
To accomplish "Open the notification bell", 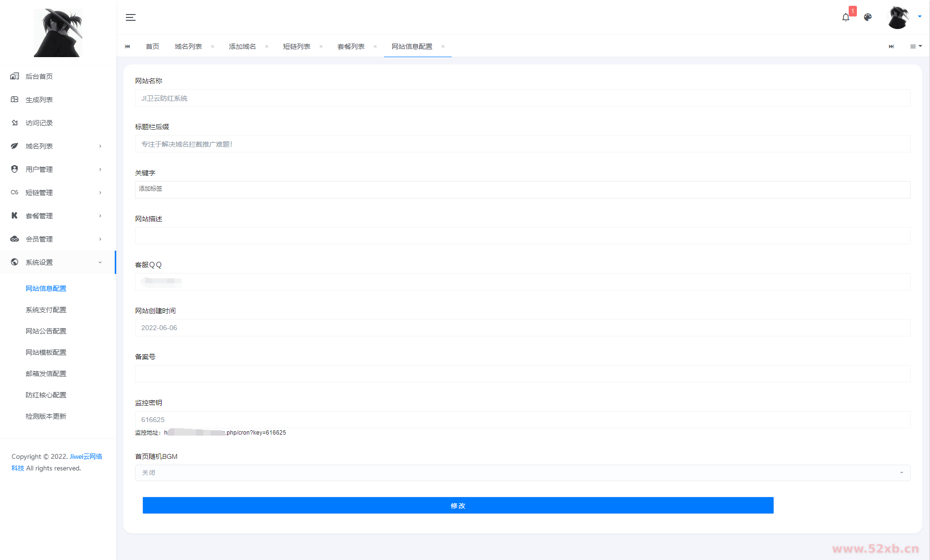I will coord(845,17).
